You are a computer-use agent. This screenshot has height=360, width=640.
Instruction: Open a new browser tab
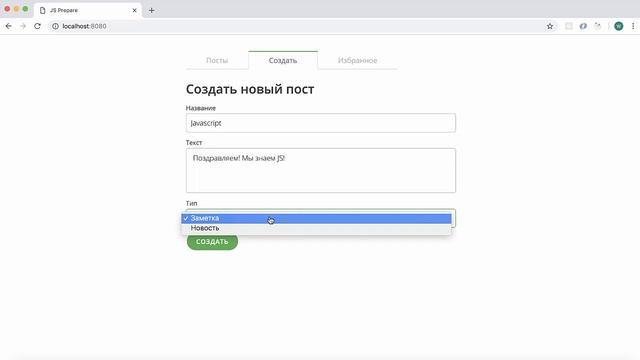coord(151,10)
